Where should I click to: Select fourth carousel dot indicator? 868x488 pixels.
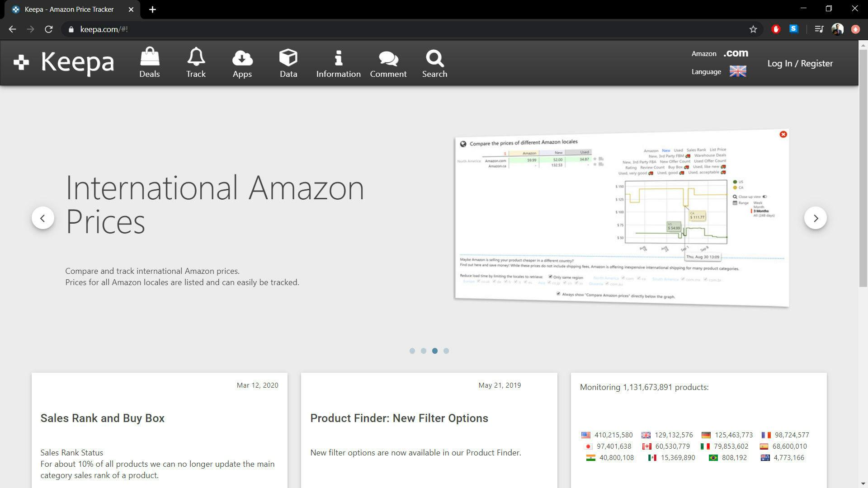pos(446,351)
